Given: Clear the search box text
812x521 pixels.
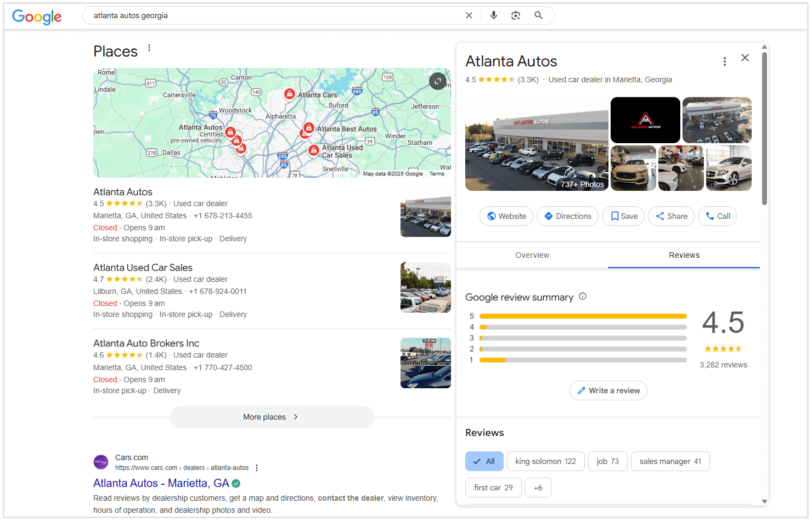Looking at the screenshot, I should [x=469, y=15].
